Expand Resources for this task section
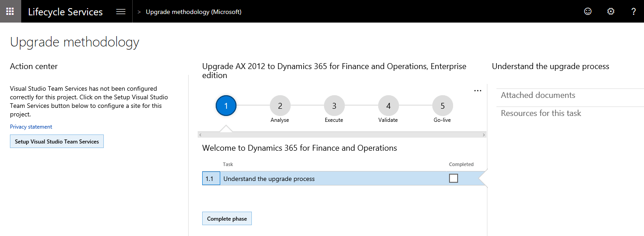Viewport: 644px width, 236px height. (x=541, y=113)
